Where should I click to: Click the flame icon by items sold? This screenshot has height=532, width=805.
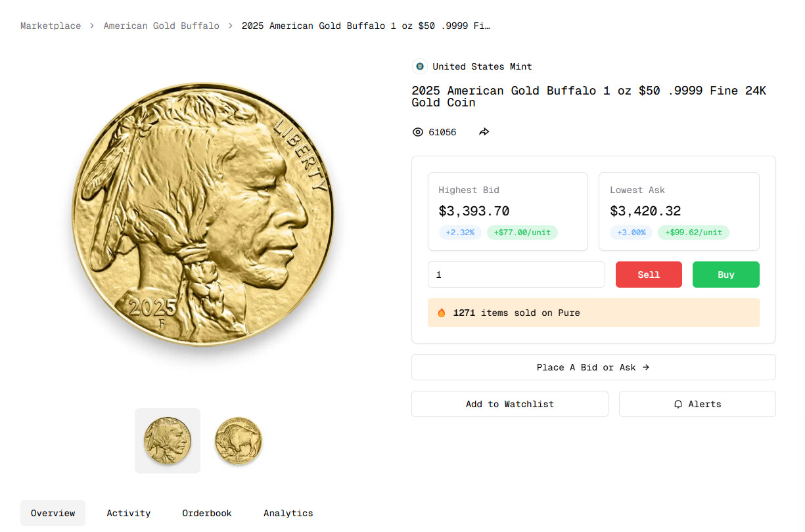(442, 313)
